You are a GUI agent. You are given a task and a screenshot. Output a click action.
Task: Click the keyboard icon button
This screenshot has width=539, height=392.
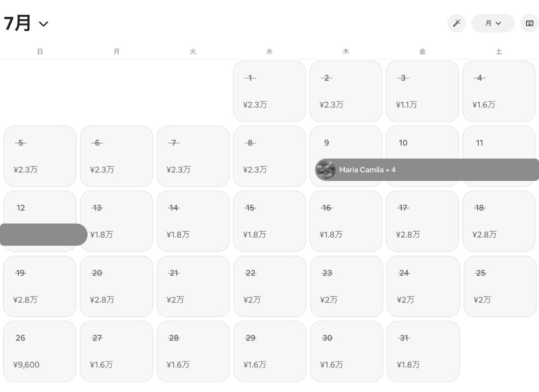coord(529,24)
